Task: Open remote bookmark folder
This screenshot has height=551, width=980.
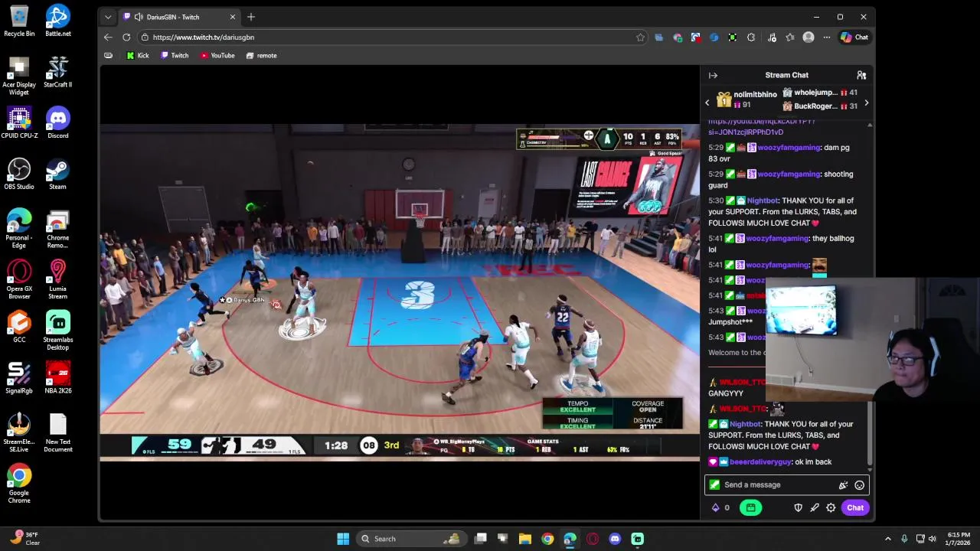Action: click(261, 55)
